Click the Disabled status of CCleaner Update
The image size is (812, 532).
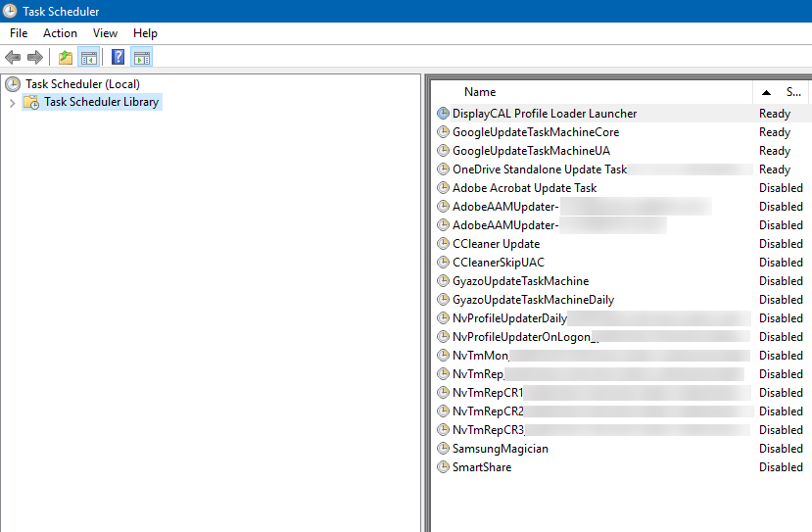[781, 244]
